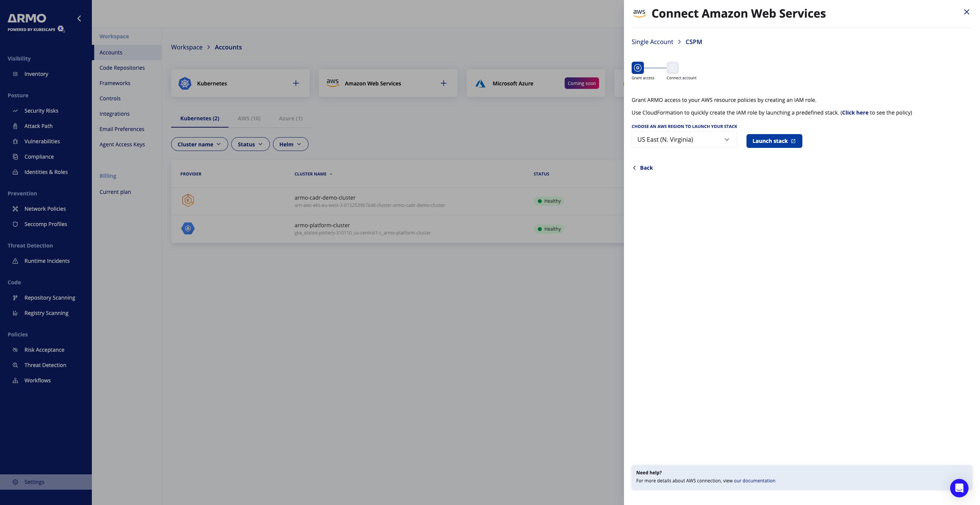The width and height of the screenshot is (980, 505).
Task: Close the Connect Amazon Web Services panel
Action: pyautogui.click(x=966, y=12)
